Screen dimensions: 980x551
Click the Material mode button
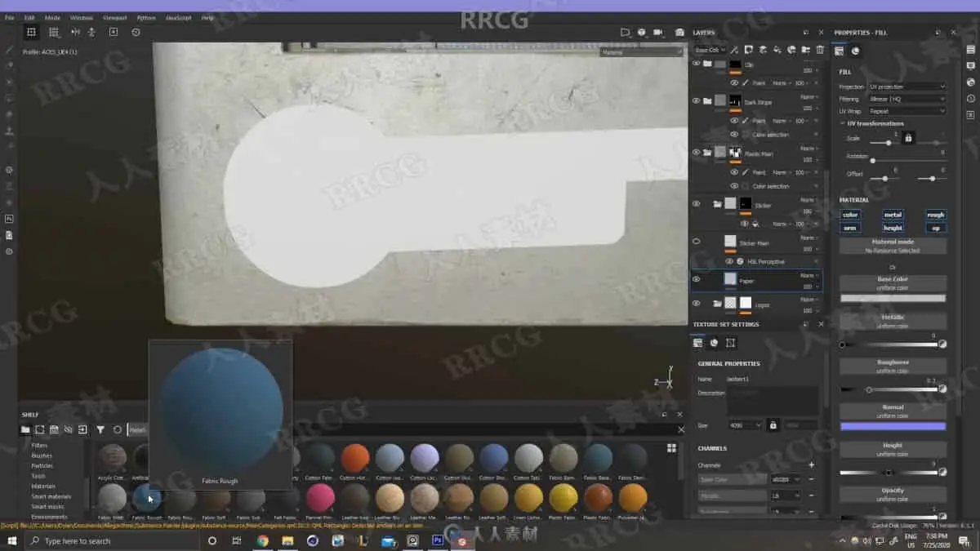click(893, 245)
